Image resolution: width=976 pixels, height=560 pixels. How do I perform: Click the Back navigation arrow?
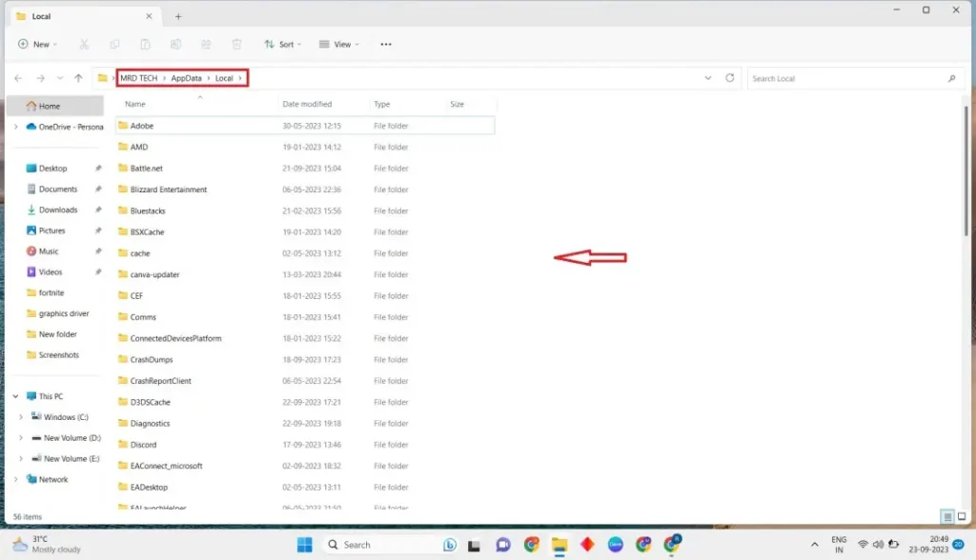(x=18, y=78)
